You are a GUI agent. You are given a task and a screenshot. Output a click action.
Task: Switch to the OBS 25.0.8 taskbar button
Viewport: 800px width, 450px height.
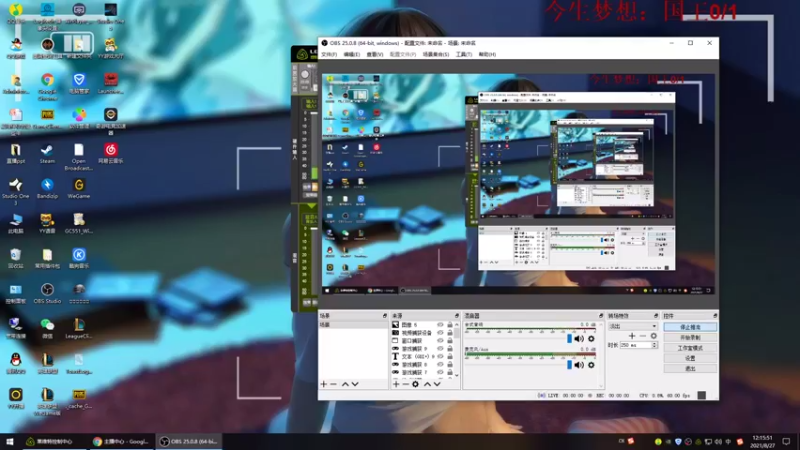coord(188,441)
